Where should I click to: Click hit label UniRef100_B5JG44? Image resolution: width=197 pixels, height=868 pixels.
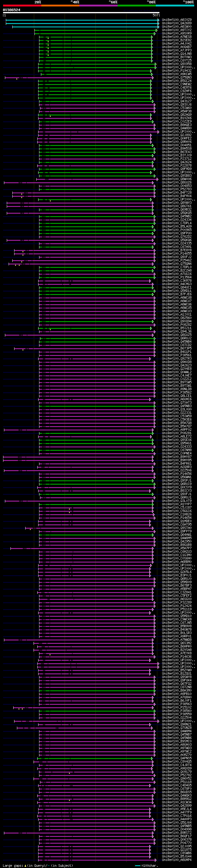177,857
